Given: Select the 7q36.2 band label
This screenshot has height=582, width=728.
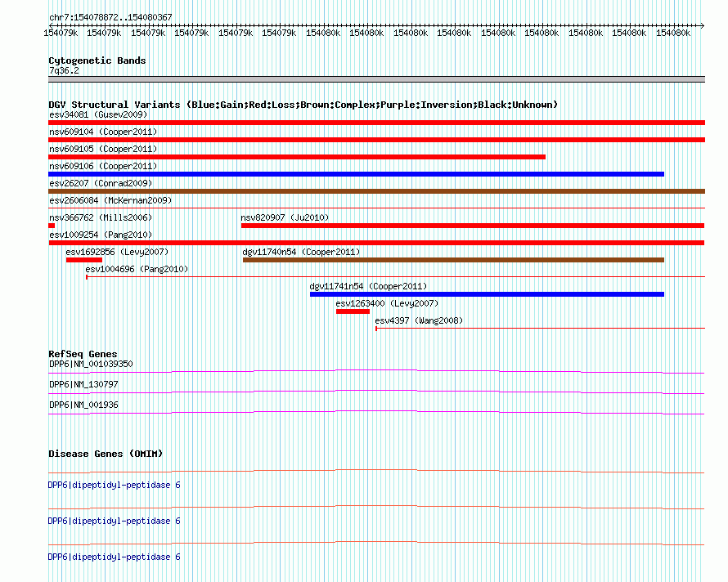Looking at the screenshot, I should (x=64, y=70).
